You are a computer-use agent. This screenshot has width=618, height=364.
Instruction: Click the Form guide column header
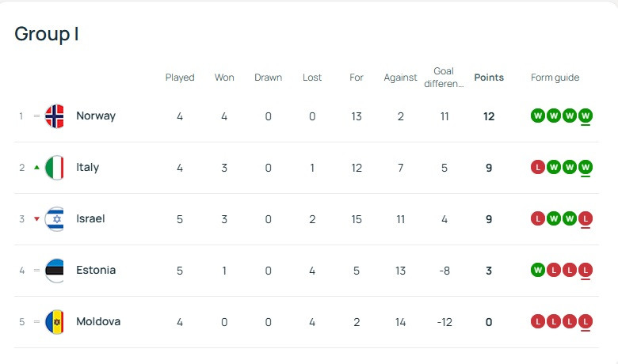tap(555, 78)
